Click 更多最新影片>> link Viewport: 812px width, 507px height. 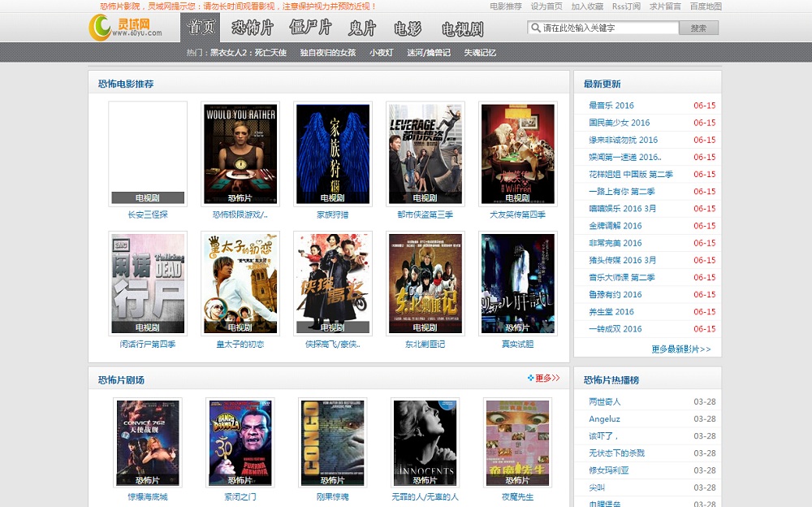(681, 349)
